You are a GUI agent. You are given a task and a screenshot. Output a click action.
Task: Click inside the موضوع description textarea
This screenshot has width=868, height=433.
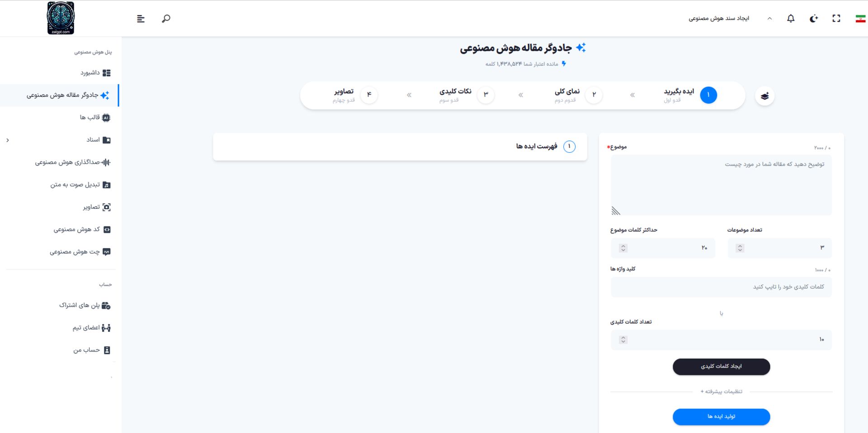(721, 185)
